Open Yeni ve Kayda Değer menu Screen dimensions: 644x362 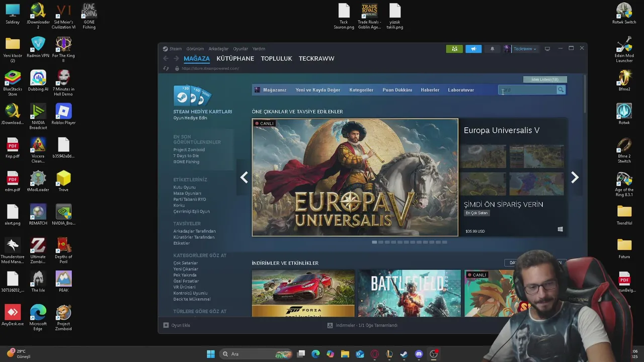318,90
